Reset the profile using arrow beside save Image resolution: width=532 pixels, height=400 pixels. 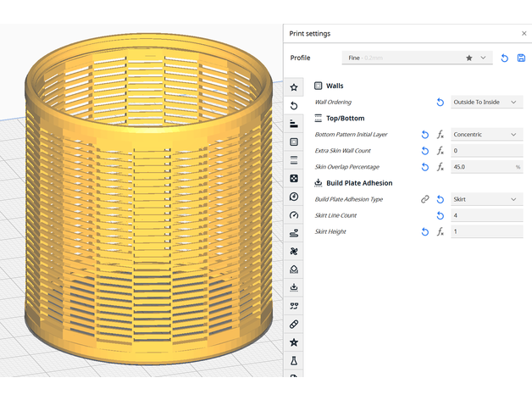505,58
